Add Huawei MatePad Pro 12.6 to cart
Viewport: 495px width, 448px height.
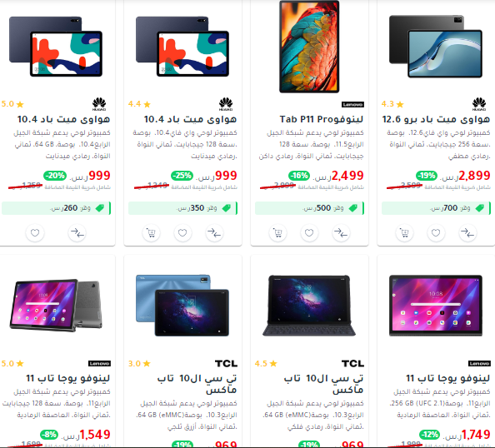pos(404,233)
